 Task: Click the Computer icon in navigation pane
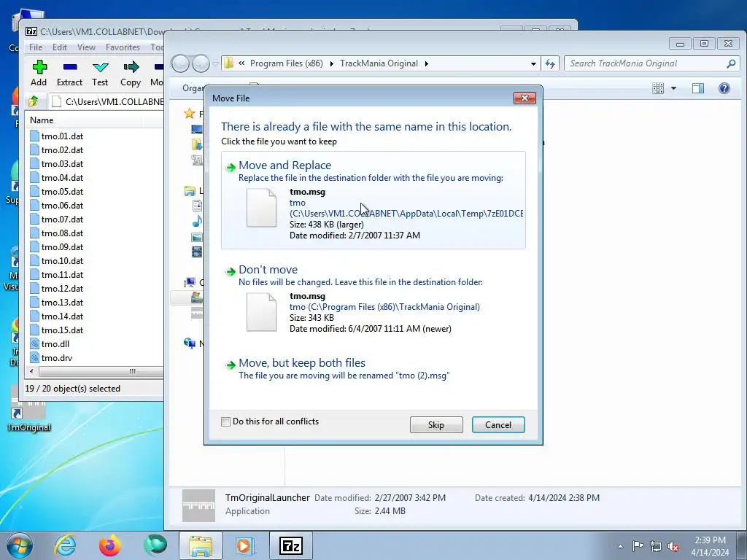tap(190, 282)
